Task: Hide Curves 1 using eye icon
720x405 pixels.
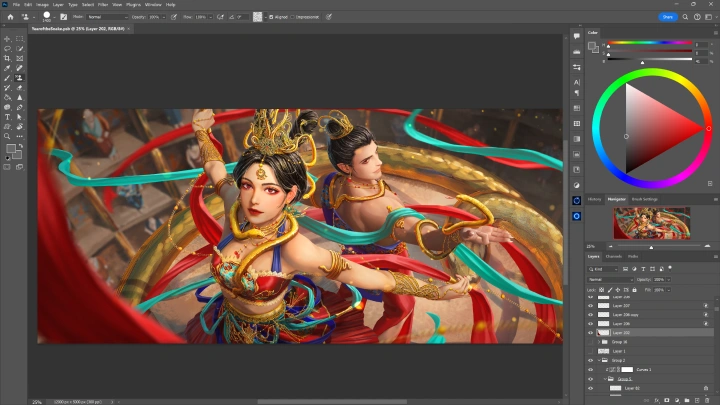Action: (591, 370)
